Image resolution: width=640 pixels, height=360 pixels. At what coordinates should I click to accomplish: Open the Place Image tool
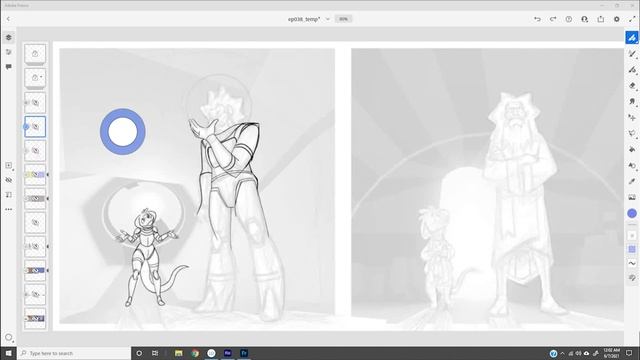click(x=632, y=197)
